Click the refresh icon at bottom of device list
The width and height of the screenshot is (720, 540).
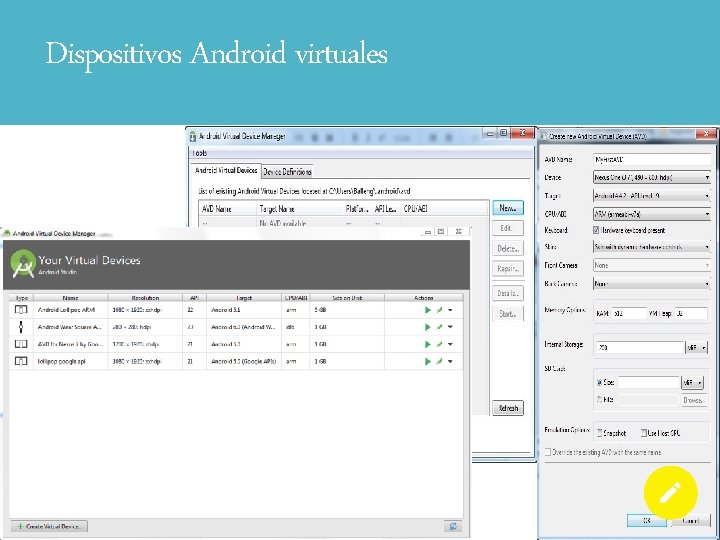click(x=453, y=526)
